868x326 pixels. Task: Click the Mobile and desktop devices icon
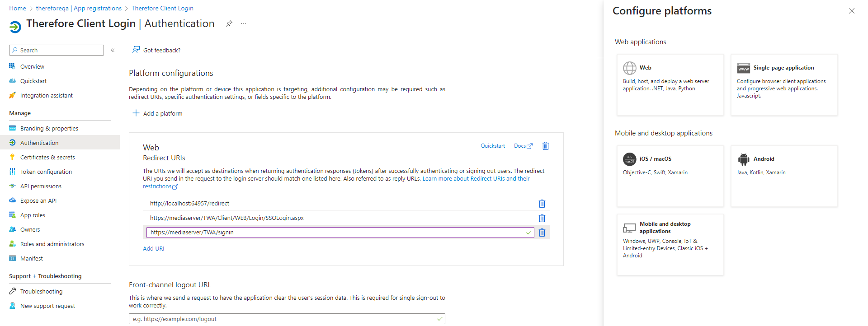630,228
